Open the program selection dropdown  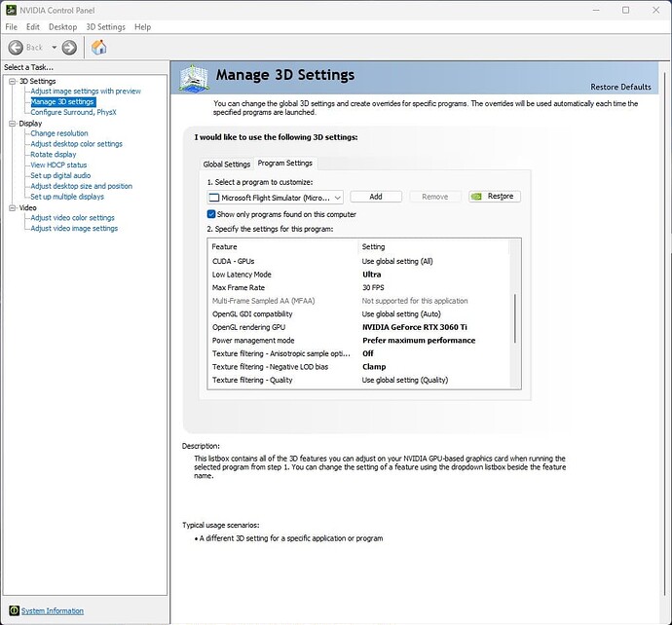(x=337, y=197)
